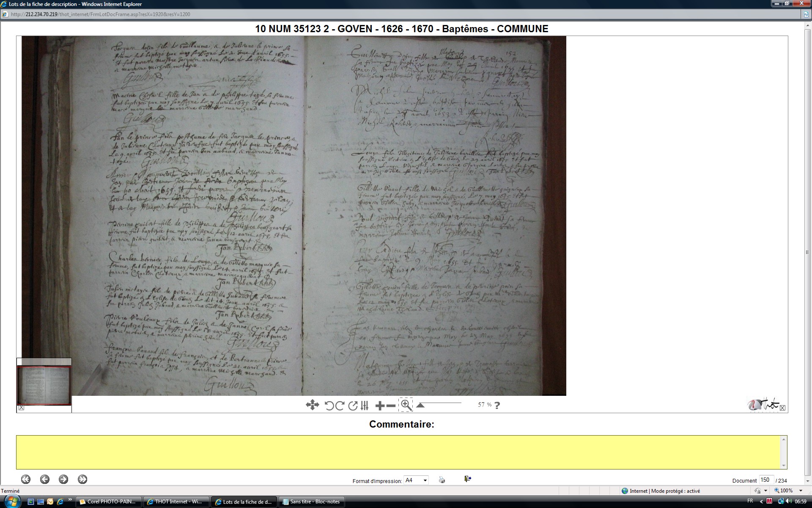This screenshot has height=508, width=812.
Task: Go to the previous document page
Action: click(45, 479)
